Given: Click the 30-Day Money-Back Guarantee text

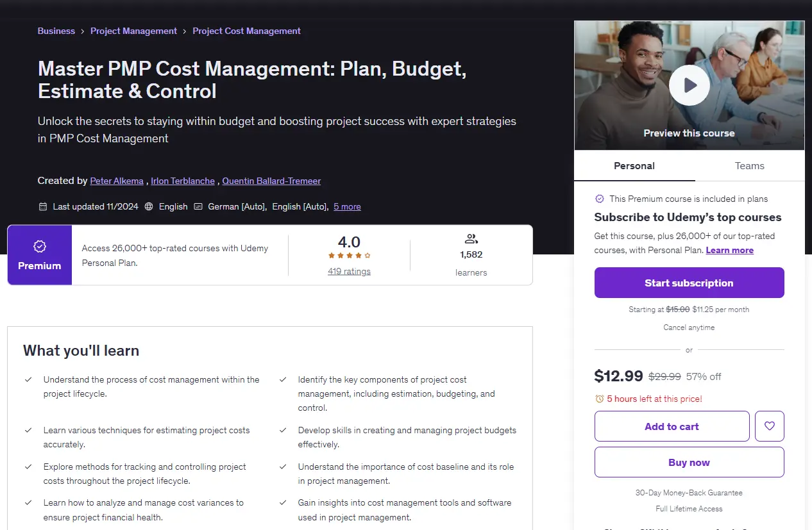Looking at the screenshot, I should pos(689,493).
